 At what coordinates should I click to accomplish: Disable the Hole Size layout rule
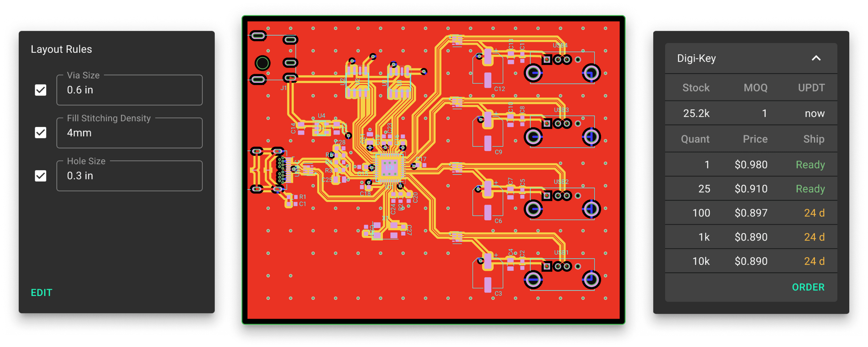40,176
